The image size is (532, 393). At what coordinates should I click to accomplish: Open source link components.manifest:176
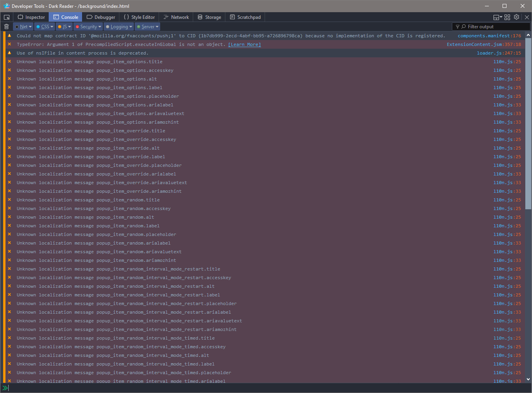490,36
